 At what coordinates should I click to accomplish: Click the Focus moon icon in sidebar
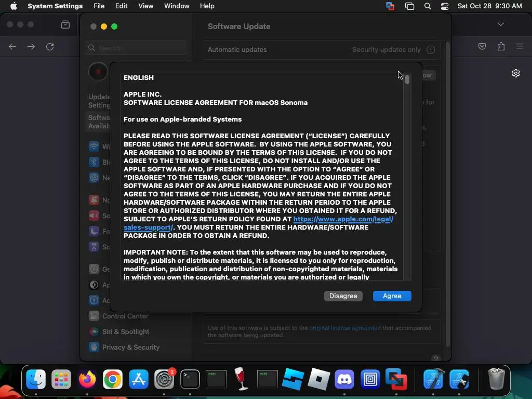[94, 231]
